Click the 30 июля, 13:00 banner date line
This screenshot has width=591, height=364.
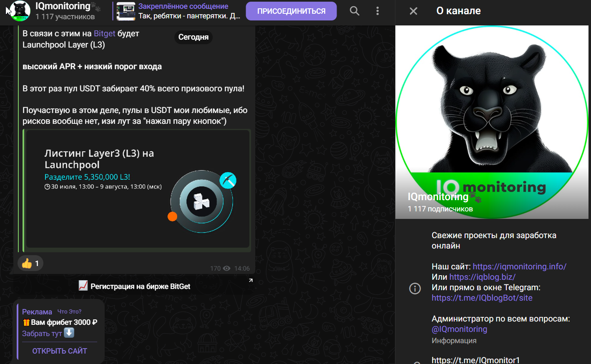coord(103,187)
